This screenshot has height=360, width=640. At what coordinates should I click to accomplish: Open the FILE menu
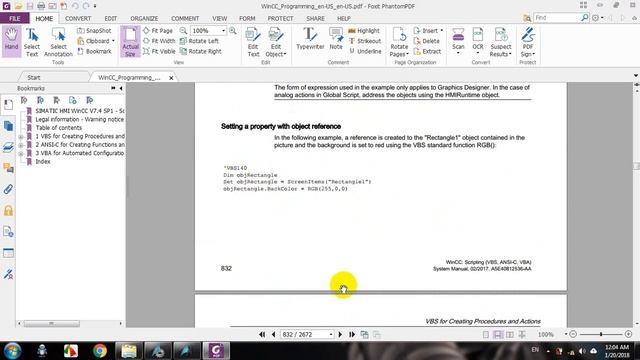pos(15,18)
